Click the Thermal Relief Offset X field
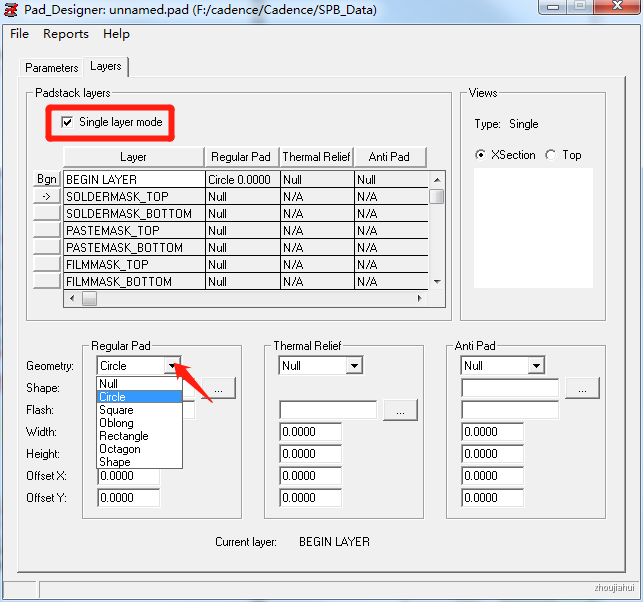Image resolution: width=643 pixels, height=602 pixels. 311,476
